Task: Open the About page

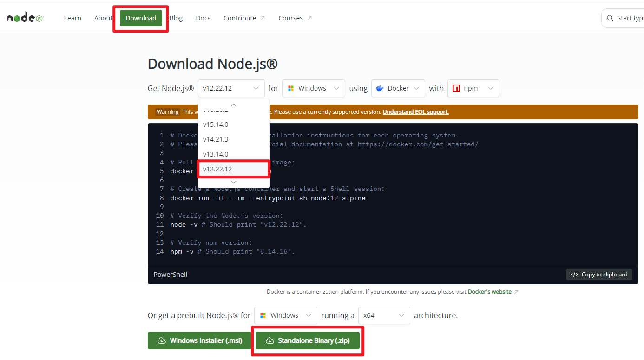Action: tap(103, 18)
